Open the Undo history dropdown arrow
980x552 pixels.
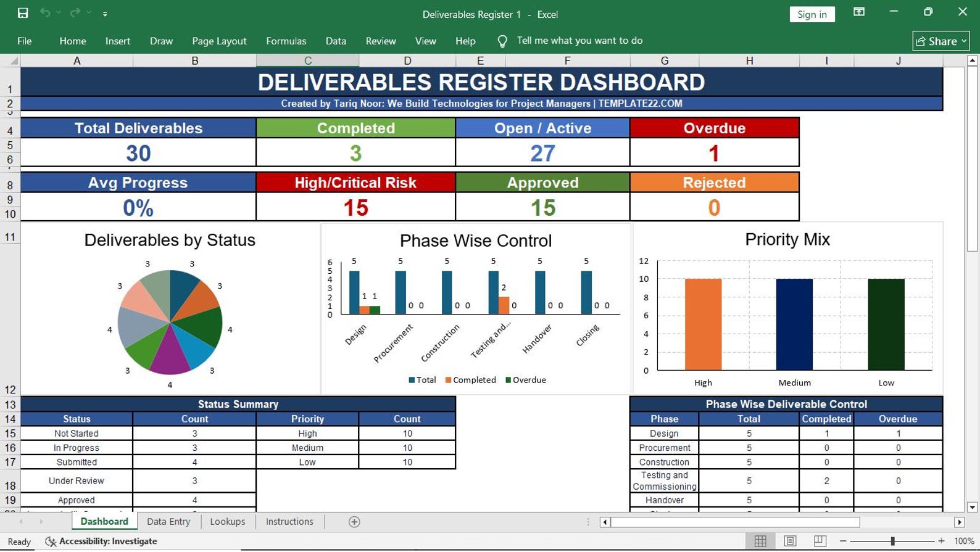point(59,13)
